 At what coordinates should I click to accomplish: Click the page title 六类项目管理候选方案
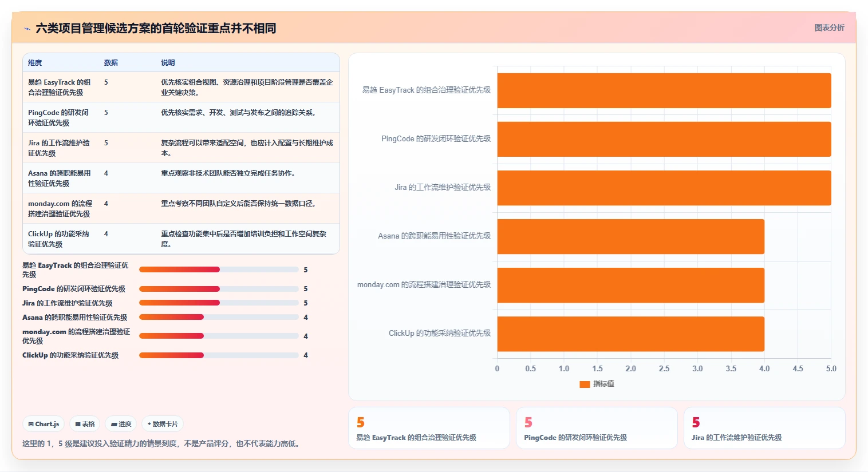point(156,29)
